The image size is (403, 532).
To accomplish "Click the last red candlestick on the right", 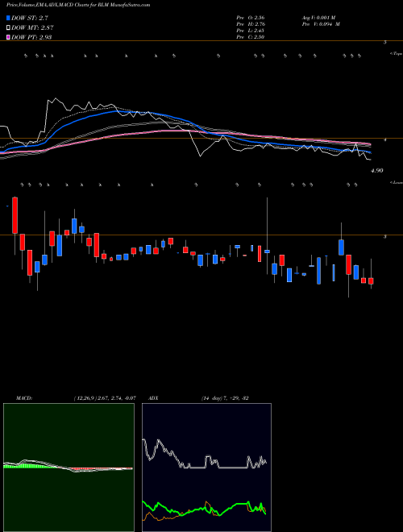I will click(x=371, y=281).
